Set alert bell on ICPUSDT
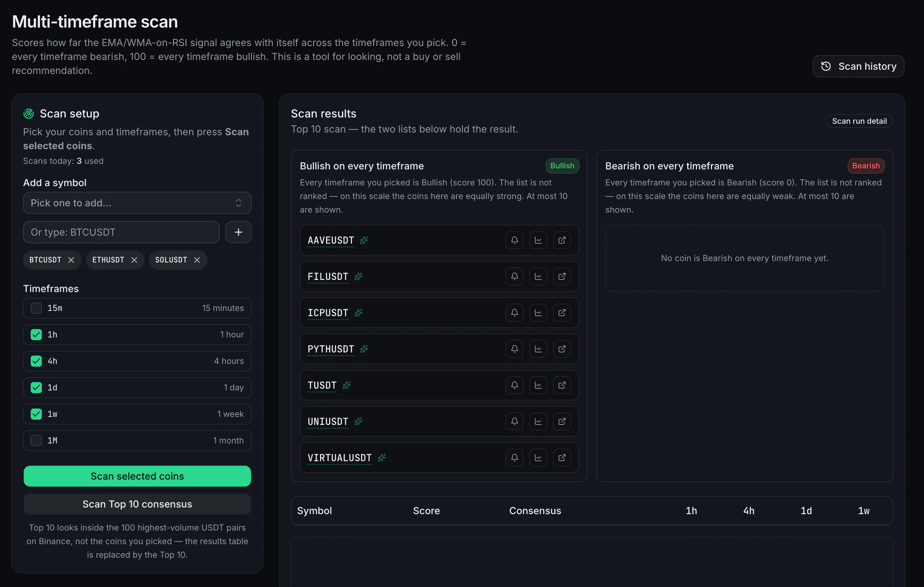924x587 pixels. [x=514, y=313]
